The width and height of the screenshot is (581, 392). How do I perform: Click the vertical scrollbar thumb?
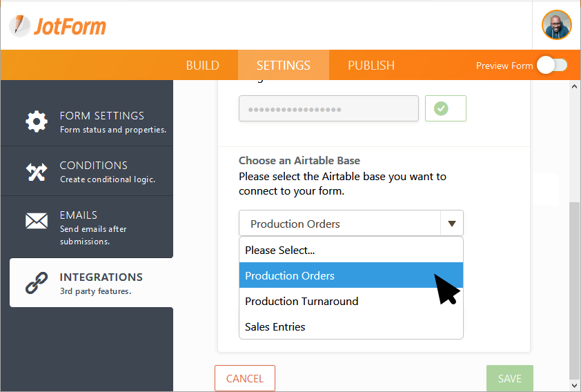(x=575, y=290)
